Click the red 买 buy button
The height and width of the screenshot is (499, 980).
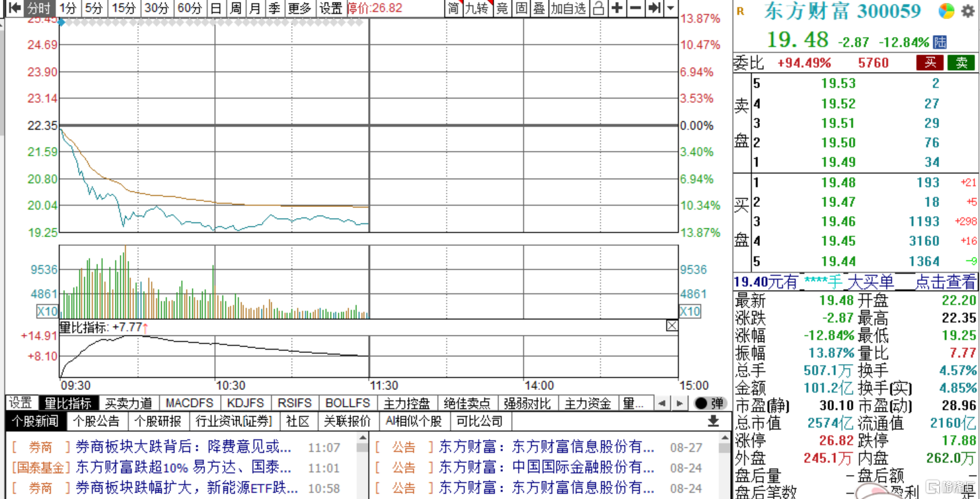coord(930,62)
